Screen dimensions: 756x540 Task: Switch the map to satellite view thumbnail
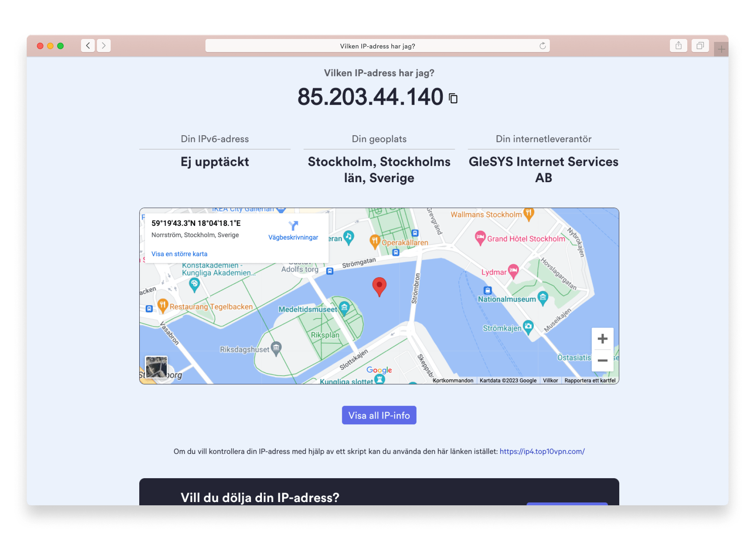click(x=156, y=367)
